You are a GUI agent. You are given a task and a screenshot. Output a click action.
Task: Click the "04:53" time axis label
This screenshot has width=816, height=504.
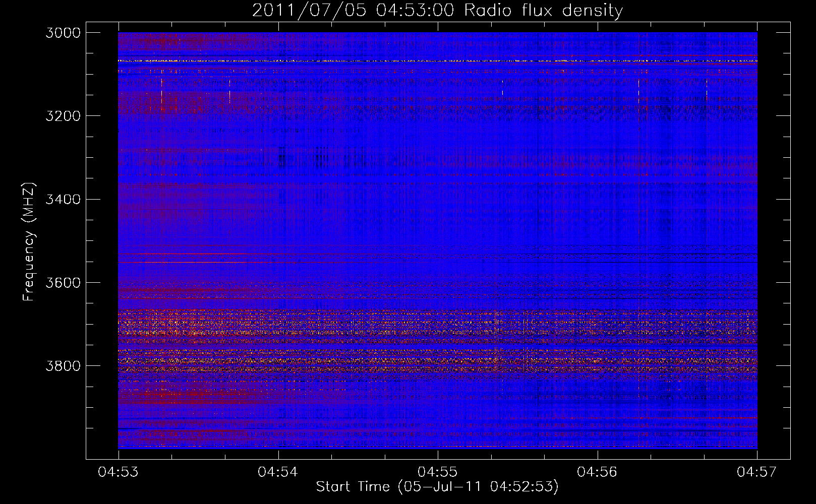(119, 472)
